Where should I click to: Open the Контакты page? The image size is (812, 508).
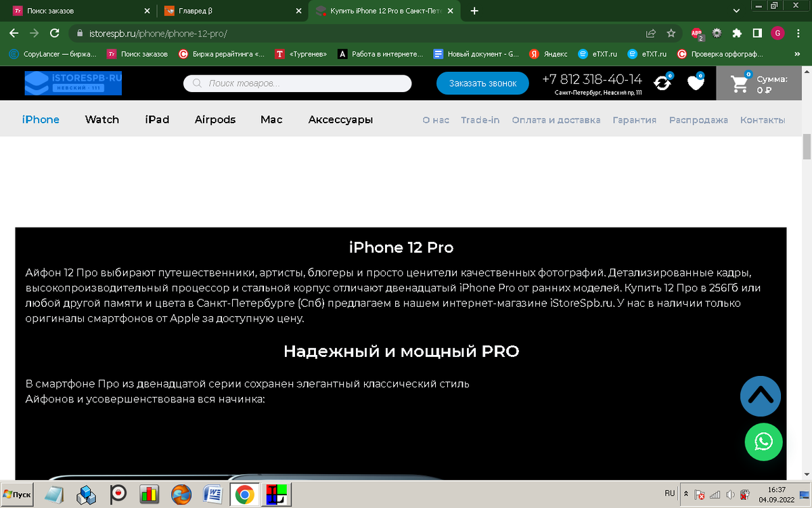(x=763, y=120)
